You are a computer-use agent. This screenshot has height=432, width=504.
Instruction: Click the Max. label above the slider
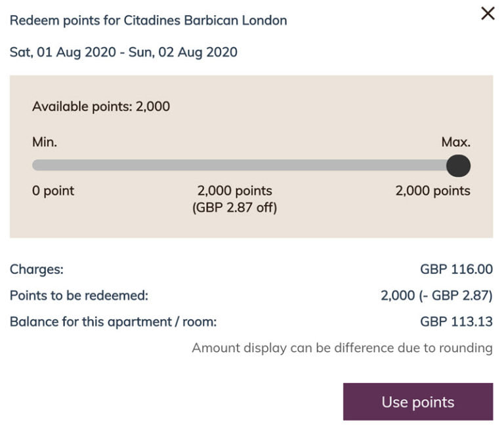tap(456, 142)
